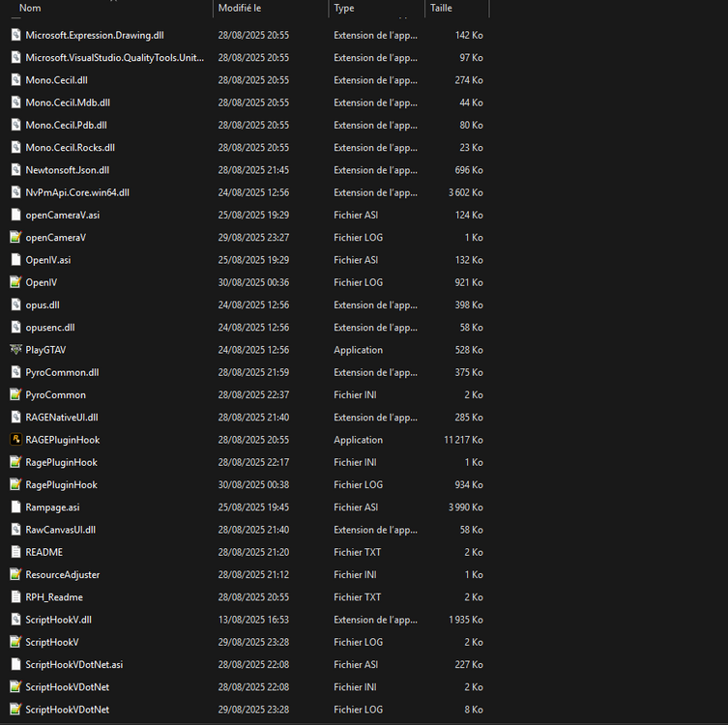This screenshot has width=728, height=725.
Task: Select the Newtonsoft.Json.dll file name
Action: coord(68,170)
